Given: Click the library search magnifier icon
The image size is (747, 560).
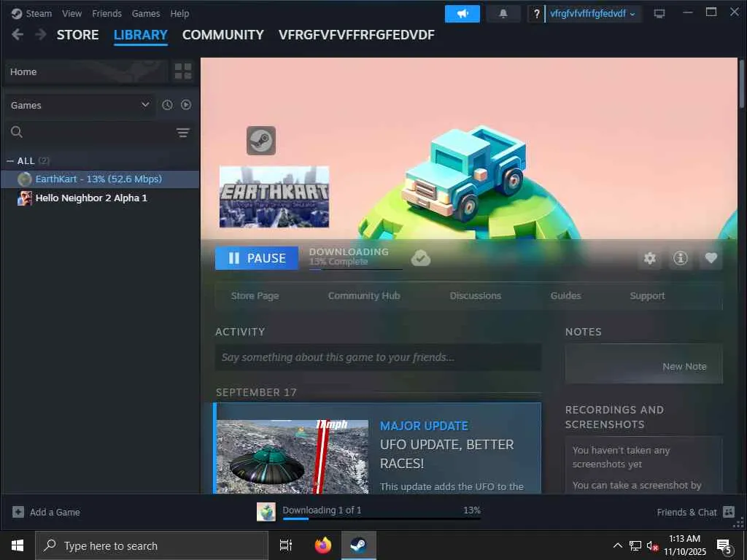Looking at the screenshot, I should click(17, 132).
